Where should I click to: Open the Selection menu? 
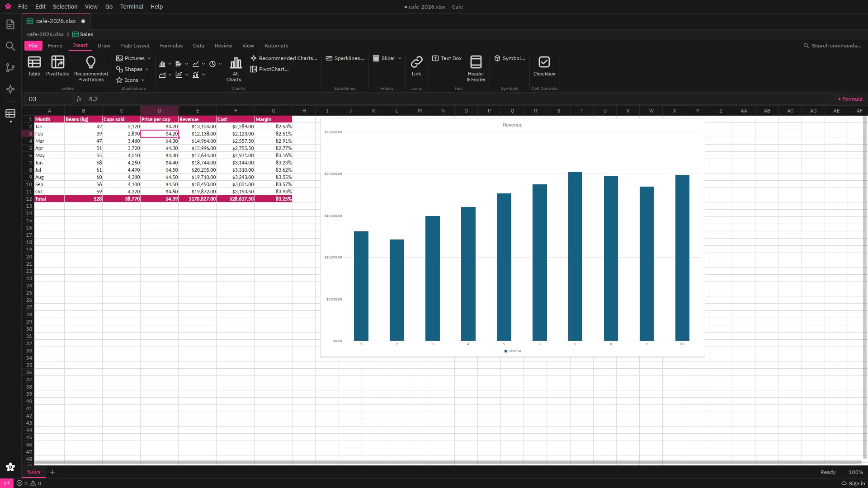(x=65, y=7)
